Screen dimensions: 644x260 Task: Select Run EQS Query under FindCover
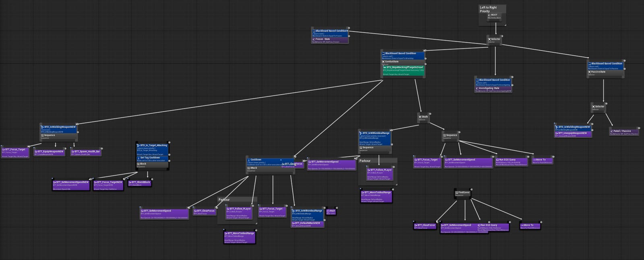click(493, 227)
